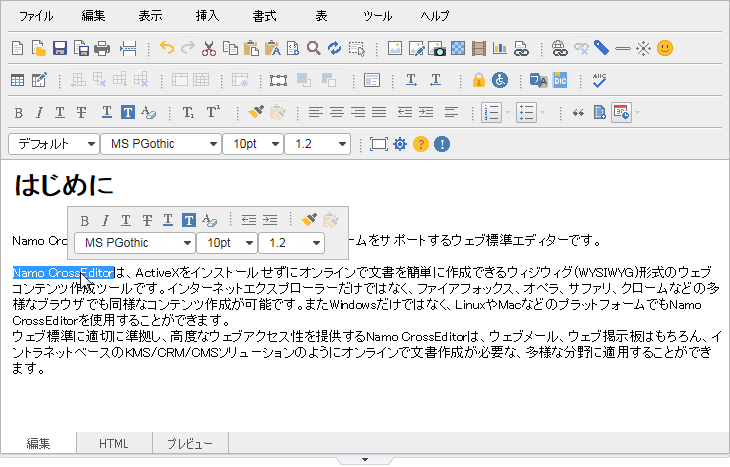Image resolution: width=730 pixels, height=467 pixels.
Task: Print the document
Action: click(x=102, y=48)
